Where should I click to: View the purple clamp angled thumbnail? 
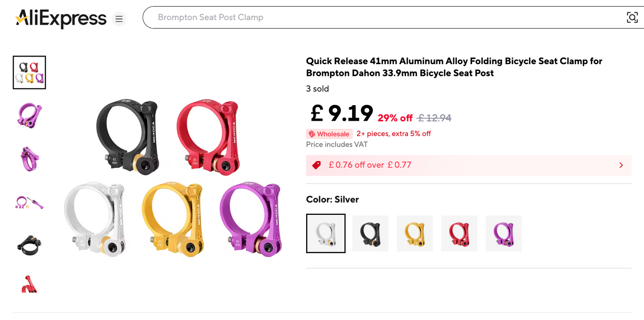[29, 115]
